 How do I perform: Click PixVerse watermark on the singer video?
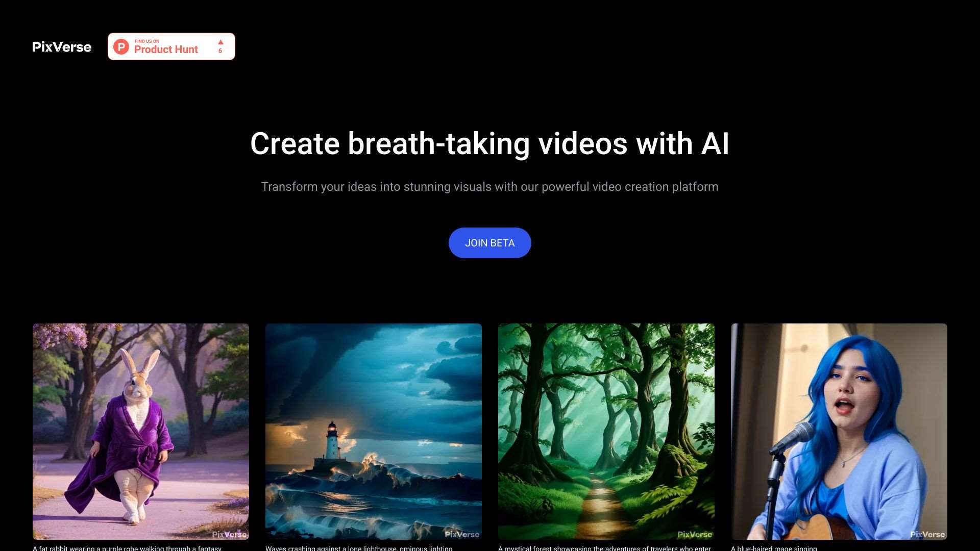(x=927, y=534)
